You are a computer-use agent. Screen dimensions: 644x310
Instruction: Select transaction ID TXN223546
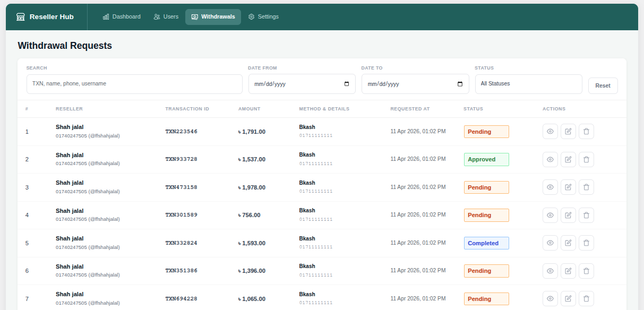[181, 132]
